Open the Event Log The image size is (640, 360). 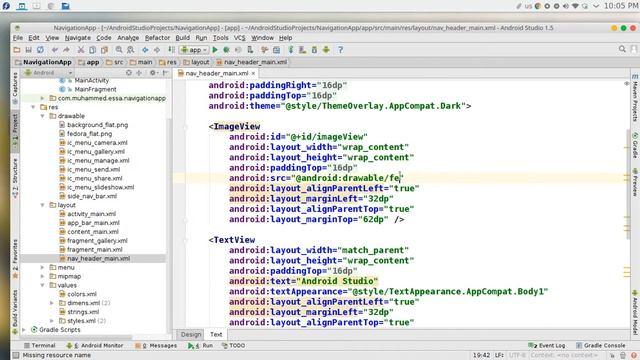pyautogui.click(x=547, y=345)
